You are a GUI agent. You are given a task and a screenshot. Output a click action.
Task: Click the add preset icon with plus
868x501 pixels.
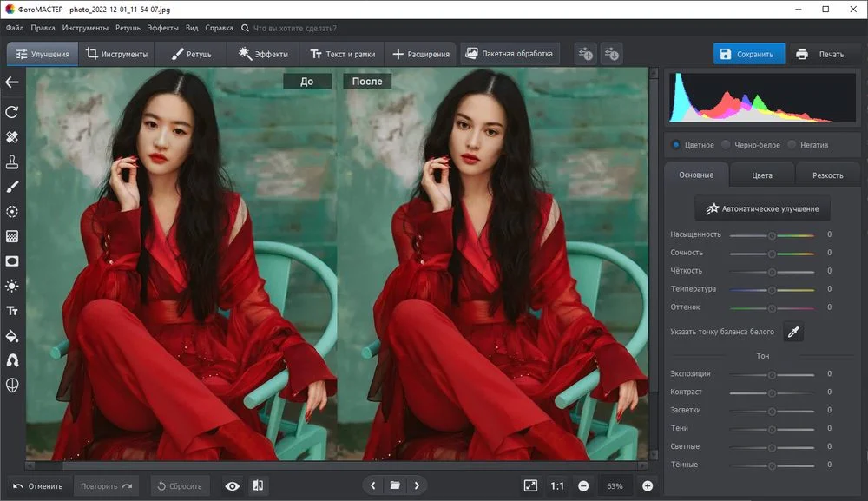coord(586,54)
